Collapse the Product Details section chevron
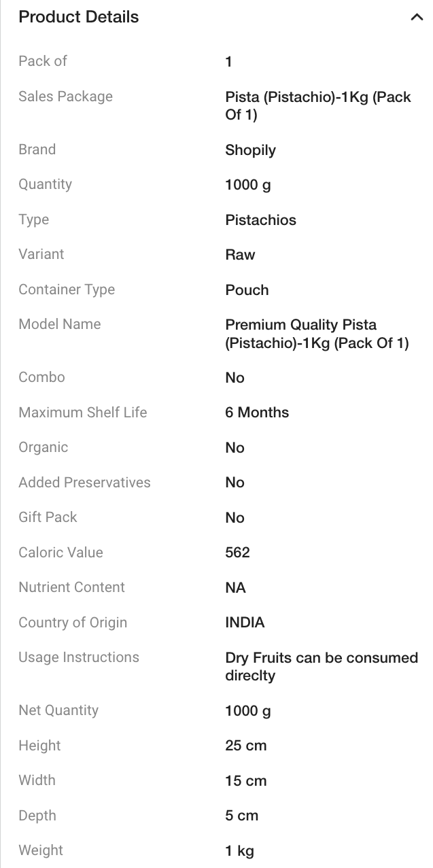Viewport: 433px width, 868px height. coord(416,18)
